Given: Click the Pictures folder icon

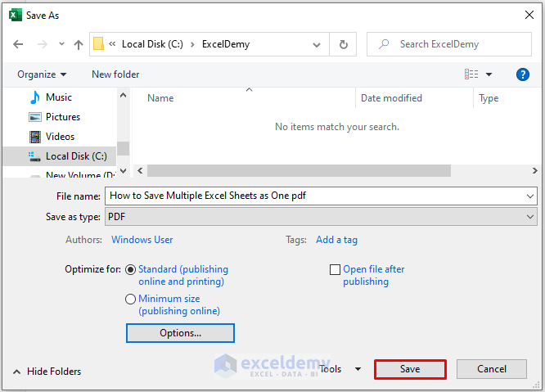Looking at the screenshot, I should (34, 117).
